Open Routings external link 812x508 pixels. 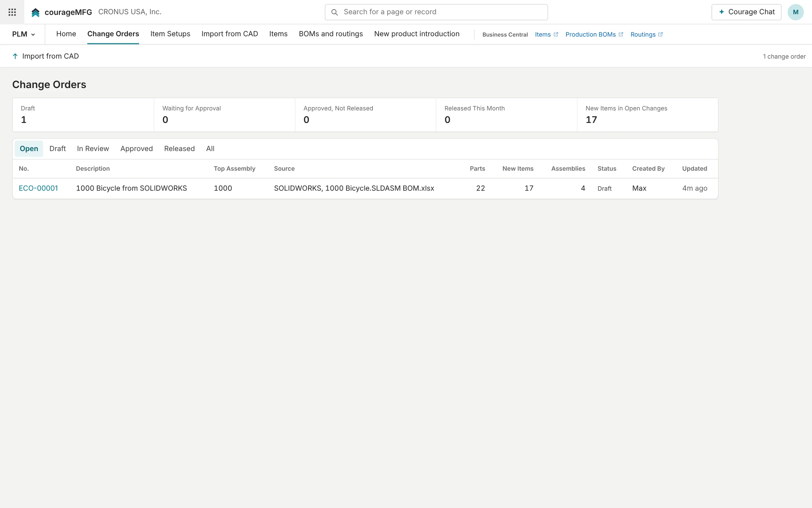[x=647, y=35]
